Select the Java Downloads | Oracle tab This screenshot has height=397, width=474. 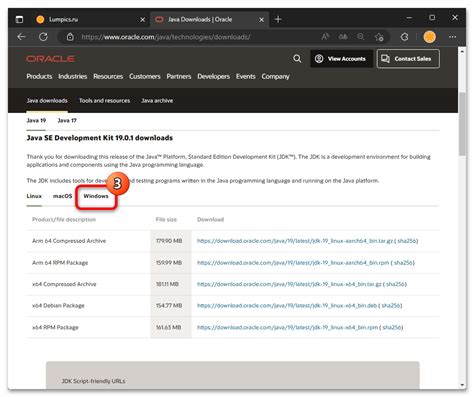point(210,20)
